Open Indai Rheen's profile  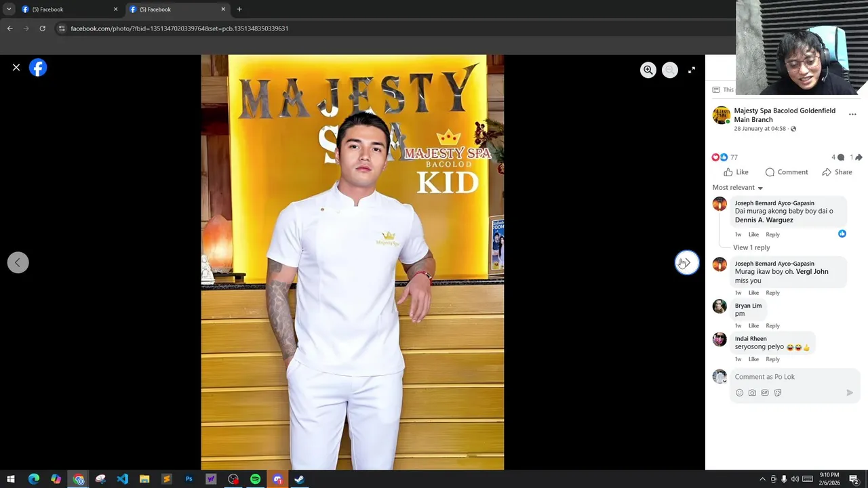coord(751,339)
